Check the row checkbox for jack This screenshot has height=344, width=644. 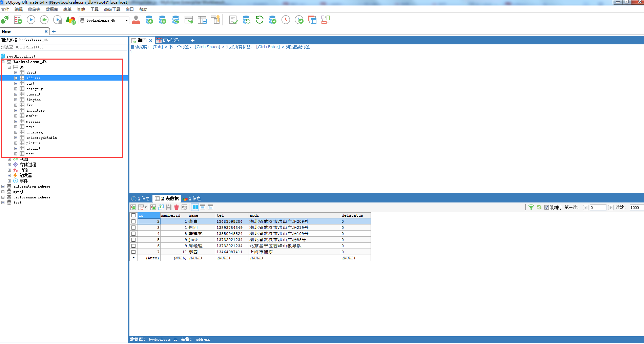(133, 240)
